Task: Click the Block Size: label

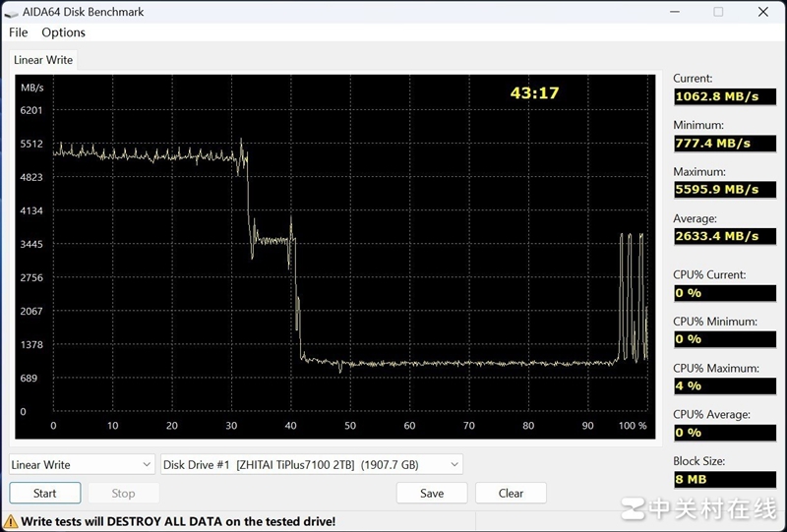Action: coord(699,461)
